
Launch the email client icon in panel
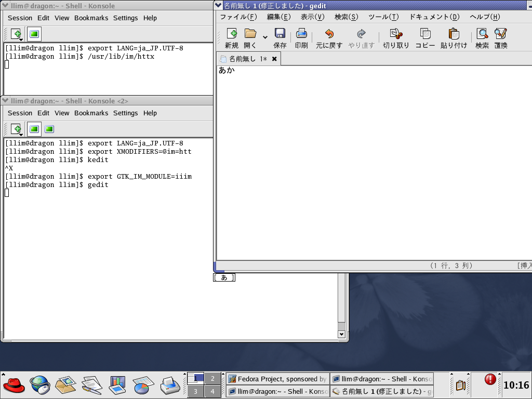point(65,385)
